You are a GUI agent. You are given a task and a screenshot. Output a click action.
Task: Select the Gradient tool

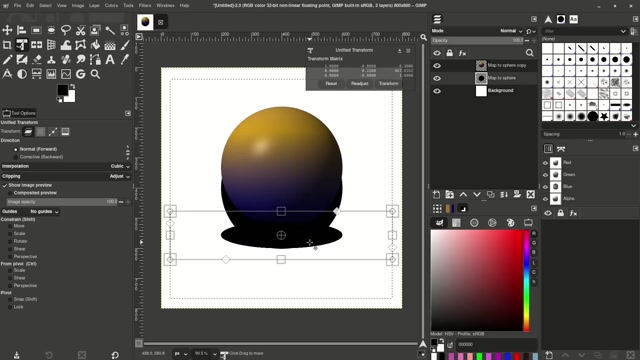click(110, 44)
